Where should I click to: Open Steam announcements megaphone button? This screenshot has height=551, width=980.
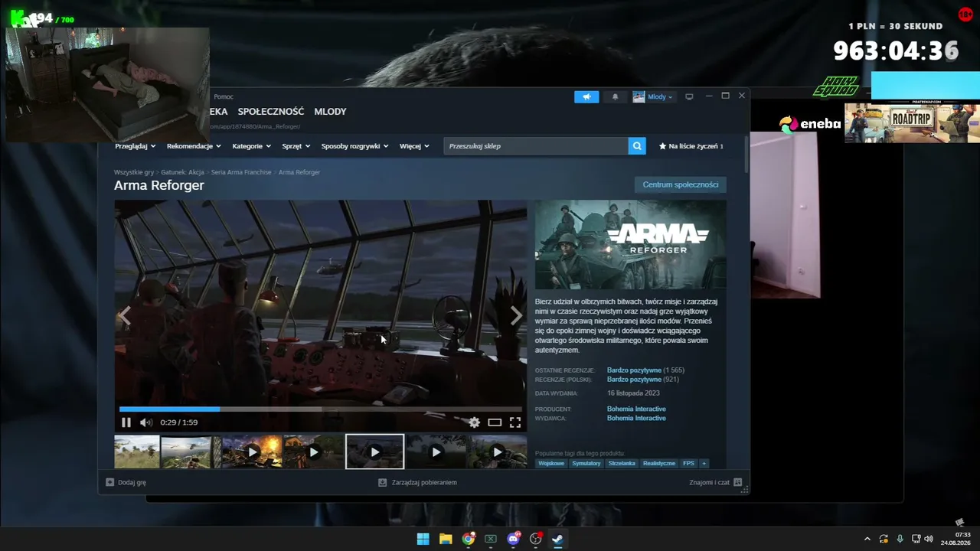[586, 96]
